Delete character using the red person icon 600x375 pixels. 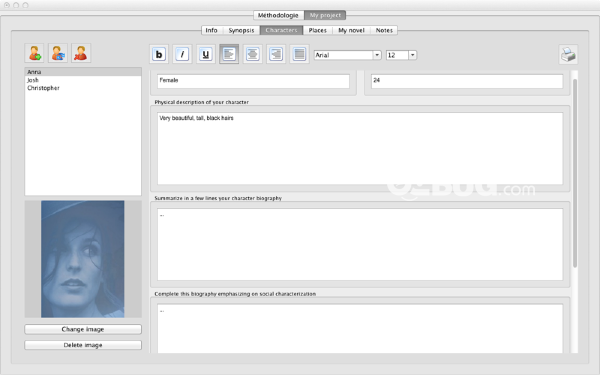click(x=81, y=53)
